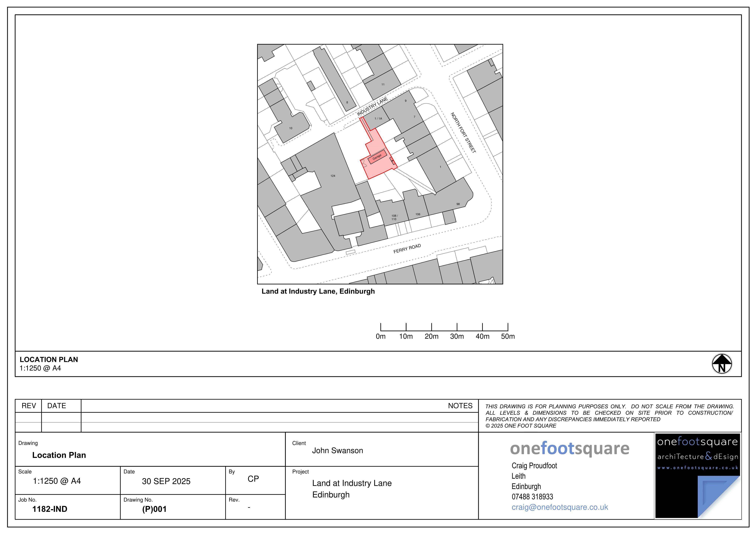This screenshot has height=534, width=756.
Task: Click the REV column header
Action: (29, 406)
